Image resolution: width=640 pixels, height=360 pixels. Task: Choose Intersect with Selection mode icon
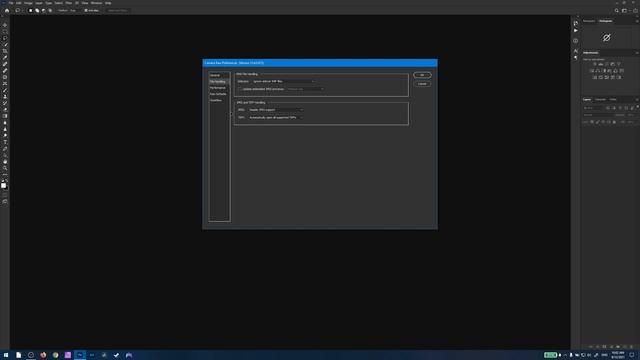point(50,11)
